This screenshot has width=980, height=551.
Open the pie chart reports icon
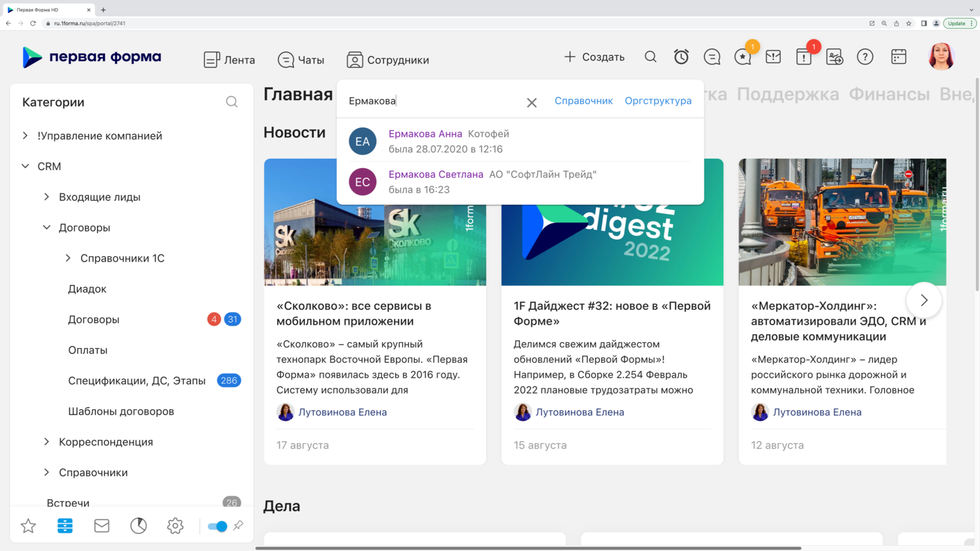tap(138, 526)
